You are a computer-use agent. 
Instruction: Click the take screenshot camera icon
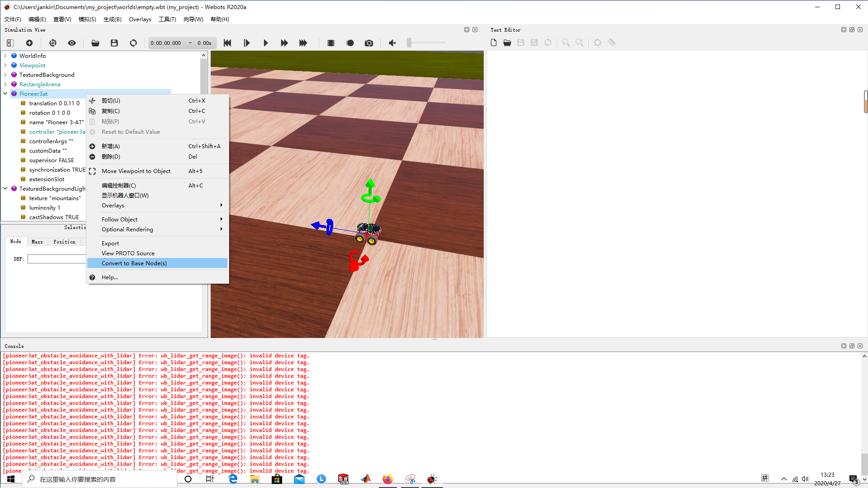tap(369, 43)
